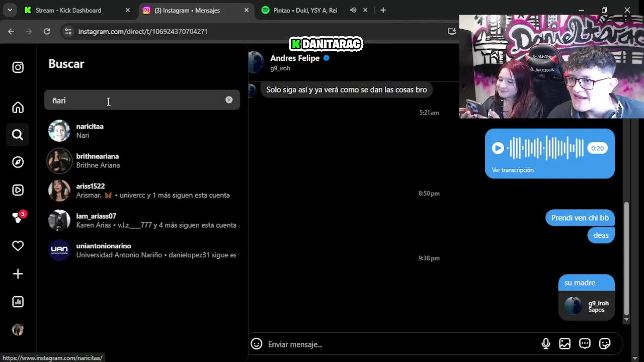This screenshot has height=362, width=644.
Task: Click the "deas" message bubble
Action: 601,235
